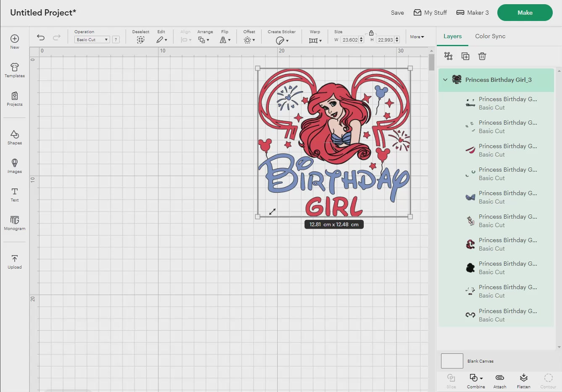Adjust the height stepper arrows
The height and width of the screenshot is (392, 562).
tap(397, 40)
